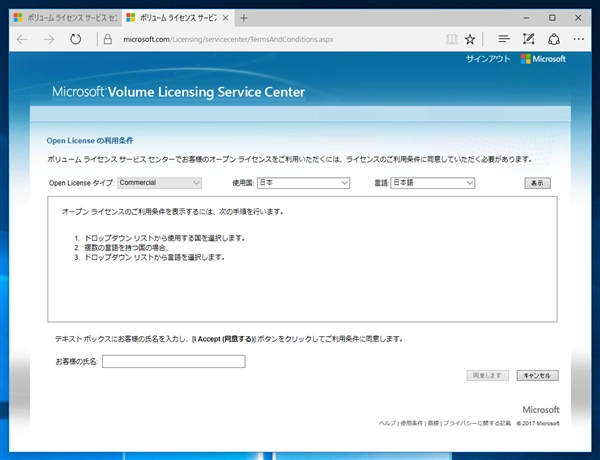Reload the page with the refresh icon
Viewport: 600px width, 460px height.
tap(75, 39)
